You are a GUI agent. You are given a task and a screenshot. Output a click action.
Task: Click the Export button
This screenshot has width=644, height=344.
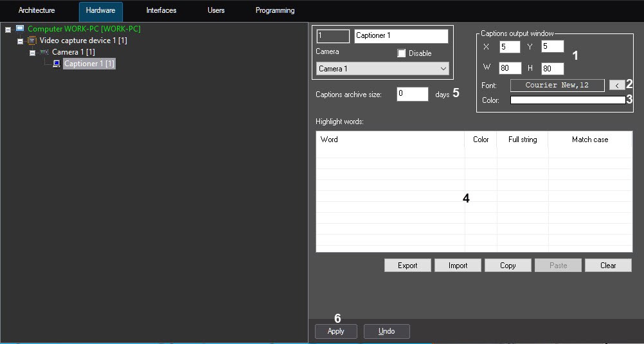pyautogui.click(x=407, y=266)
